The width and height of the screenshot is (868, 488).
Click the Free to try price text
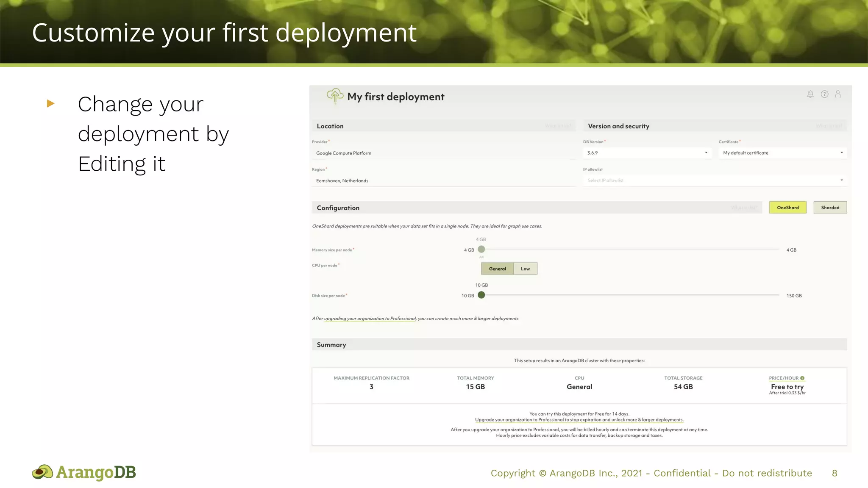tap(787, 387)
